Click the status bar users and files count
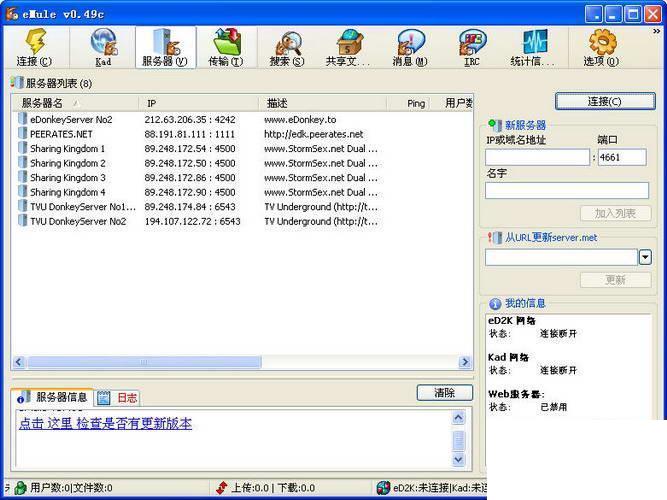Image resolution: width=667 pixels, height=500 pixels. click(71, 488)
